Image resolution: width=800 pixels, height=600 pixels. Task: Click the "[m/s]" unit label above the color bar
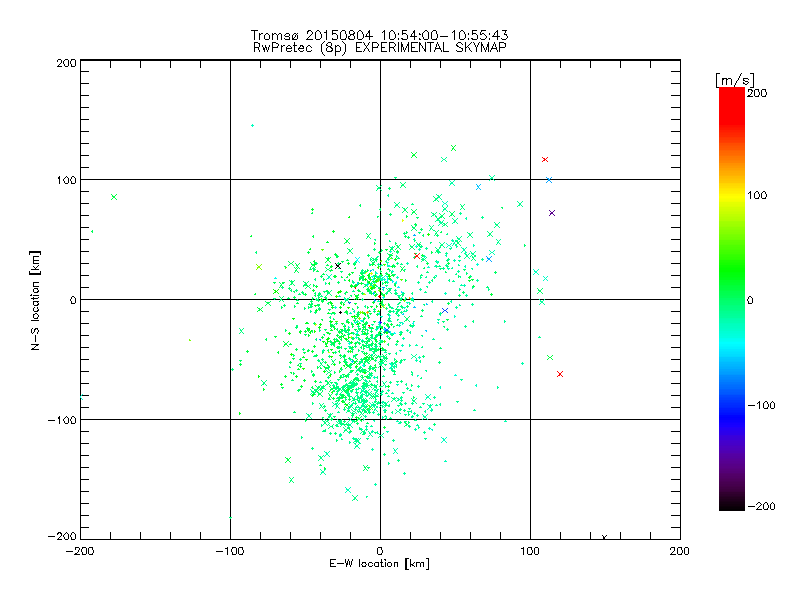[735, 80]
